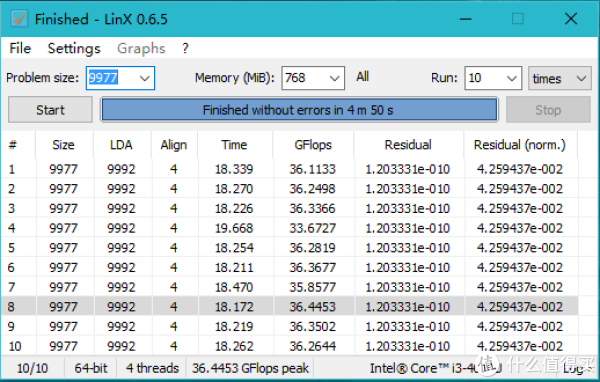The height and width of the screenshot is (382, 600).
Task: Sort by the GFlops column header
Action: [313, 145]
